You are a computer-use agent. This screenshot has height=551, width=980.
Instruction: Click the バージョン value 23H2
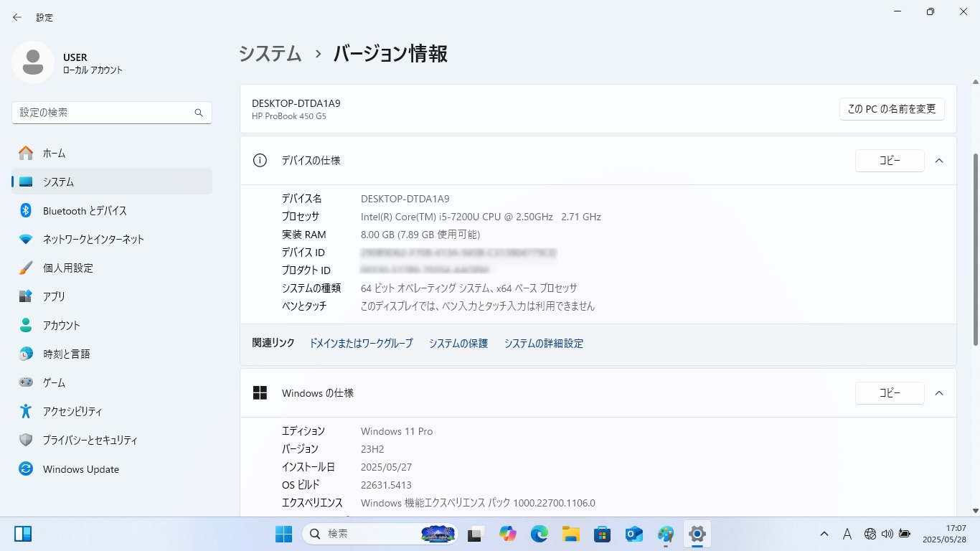click(x=372, y=449)
